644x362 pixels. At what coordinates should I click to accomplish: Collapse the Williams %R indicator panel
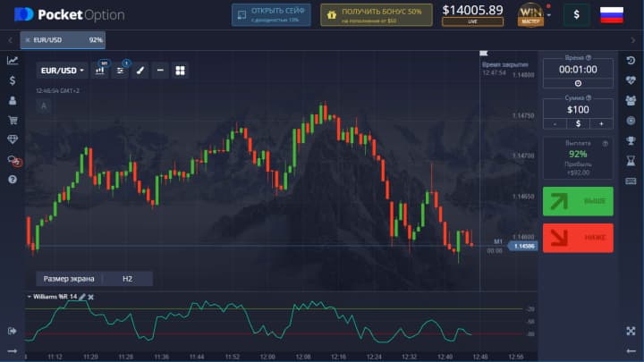(30, 296)
